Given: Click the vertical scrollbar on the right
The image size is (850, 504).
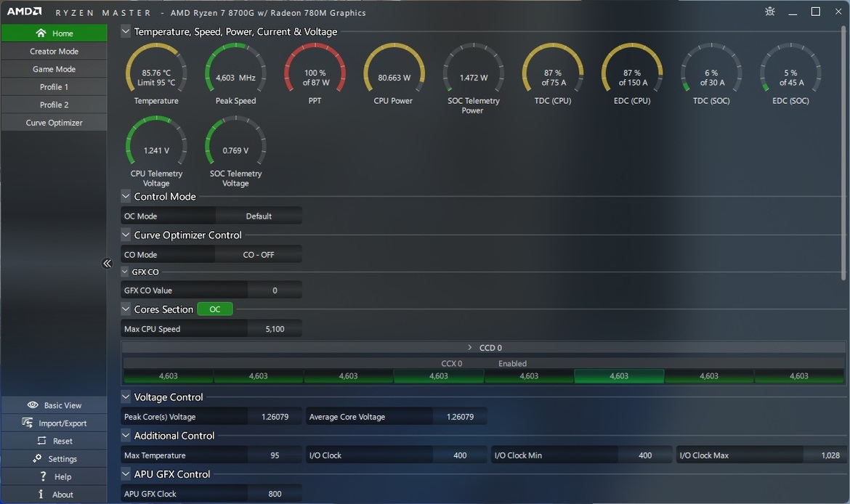Looking at the screenshot, I should click(845, 152).
